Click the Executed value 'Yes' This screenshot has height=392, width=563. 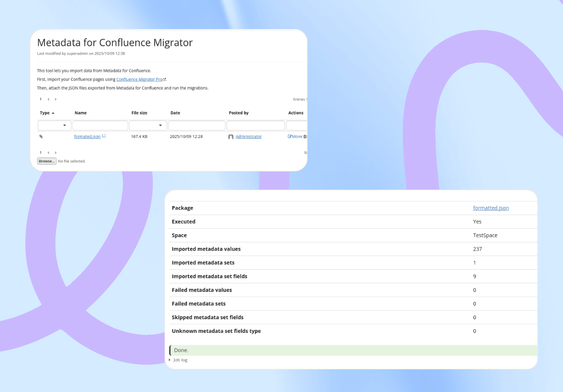point(477,221)
